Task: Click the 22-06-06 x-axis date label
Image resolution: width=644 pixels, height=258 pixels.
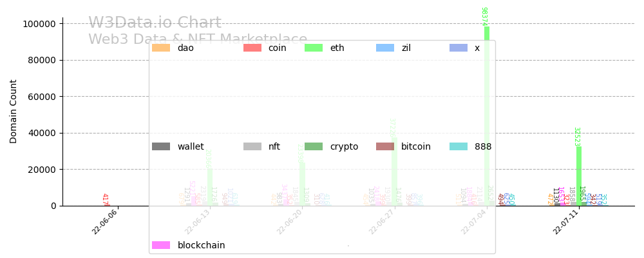Action: tap(105, 221)
